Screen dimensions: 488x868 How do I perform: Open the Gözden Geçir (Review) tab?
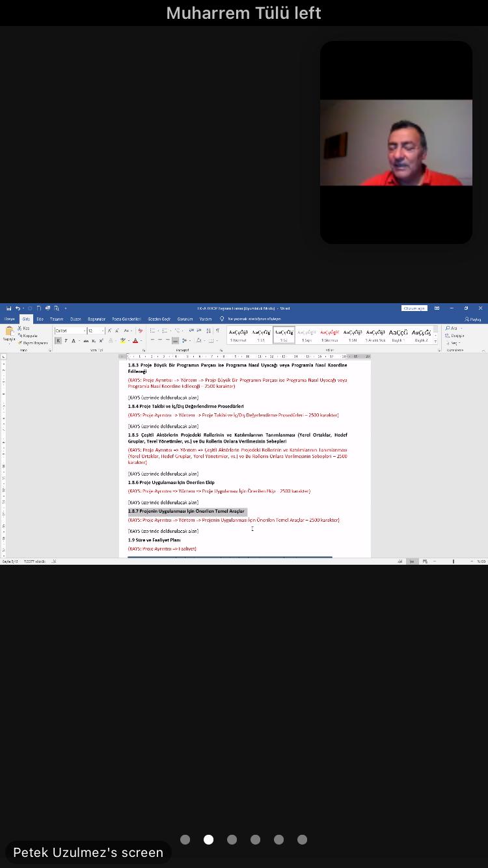159,319
